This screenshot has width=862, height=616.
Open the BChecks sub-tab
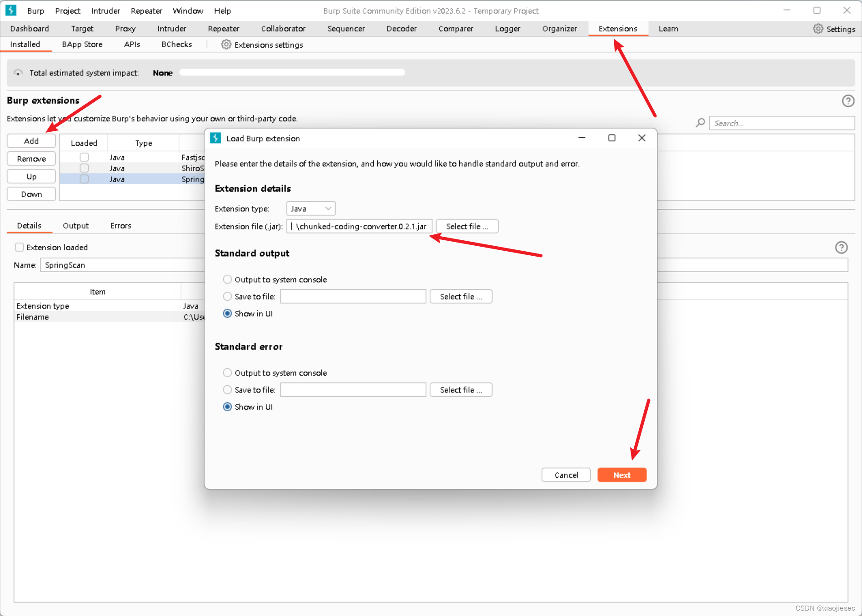pyautogui.click(x=176, y=45)
